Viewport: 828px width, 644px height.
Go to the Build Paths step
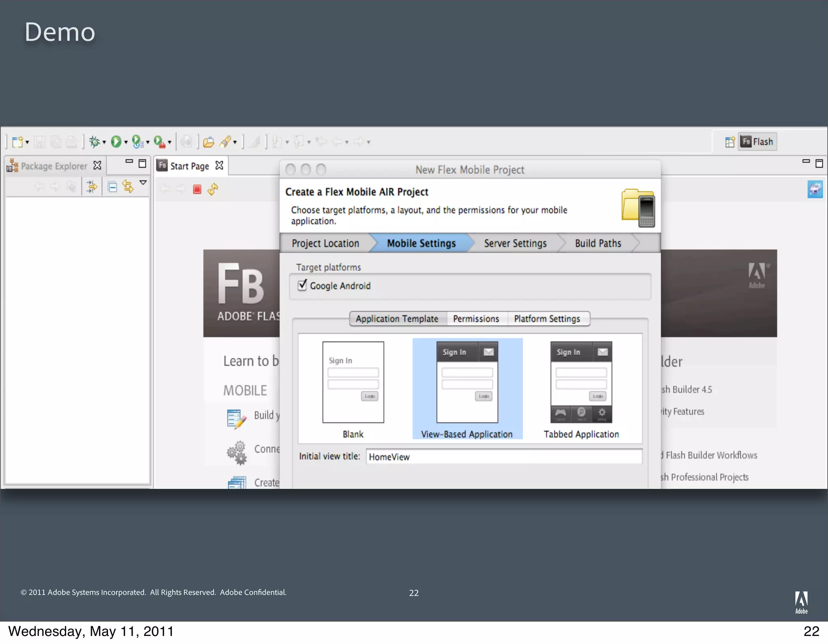coord(598,243)
